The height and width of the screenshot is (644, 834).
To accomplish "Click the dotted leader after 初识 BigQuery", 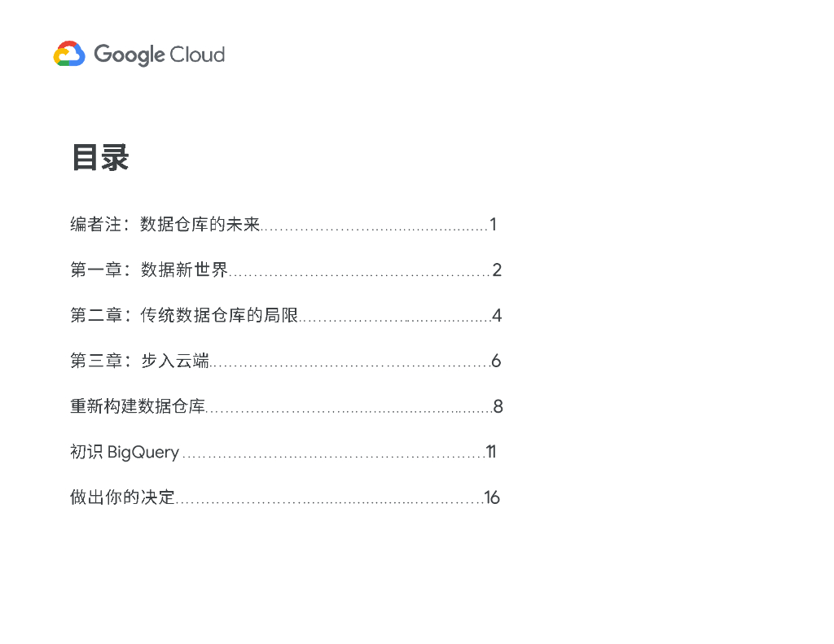I will coord(332,455).
